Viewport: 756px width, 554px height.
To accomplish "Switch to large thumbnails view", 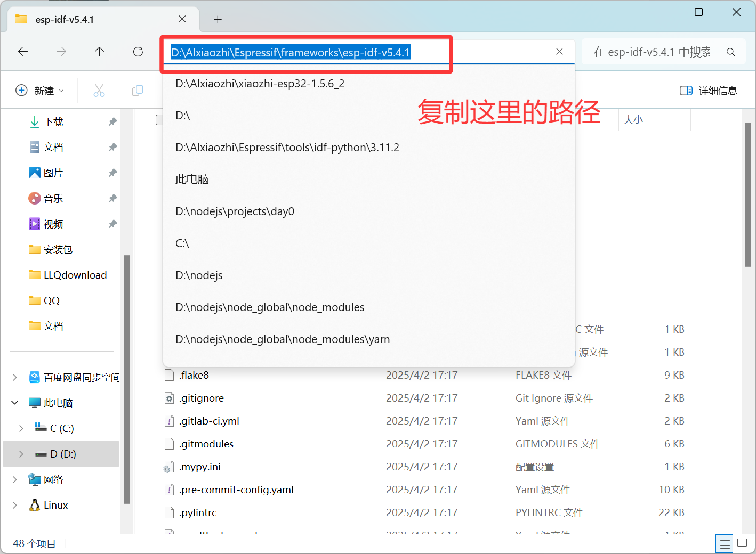I will click(742, 544).
